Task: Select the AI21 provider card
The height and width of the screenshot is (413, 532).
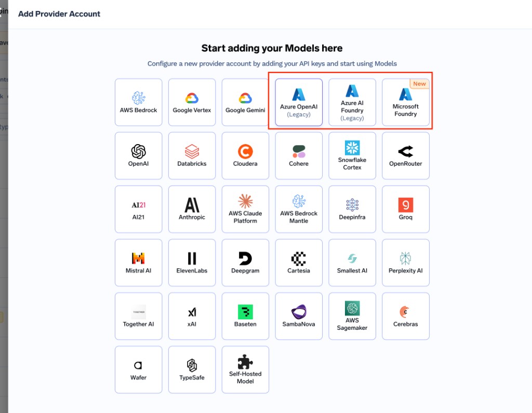Action: click(x=138, y=209)
